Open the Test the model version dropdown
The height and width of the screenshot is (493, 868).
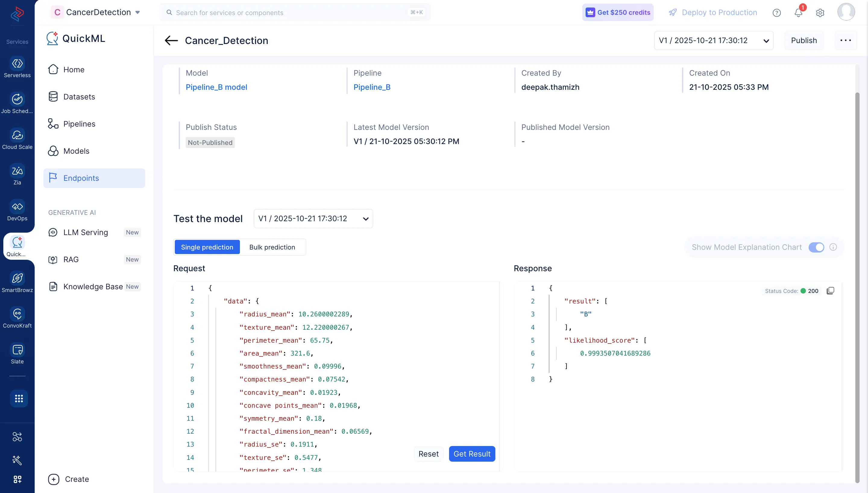click(x=313, y=219)
